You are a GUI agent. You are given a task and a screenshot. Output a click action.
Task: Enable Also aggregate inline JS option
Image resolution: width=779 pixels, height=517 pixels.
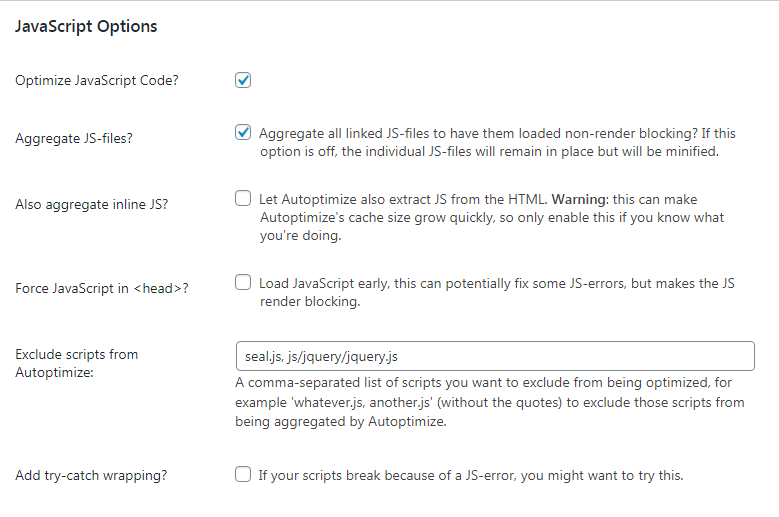(243, 199)
